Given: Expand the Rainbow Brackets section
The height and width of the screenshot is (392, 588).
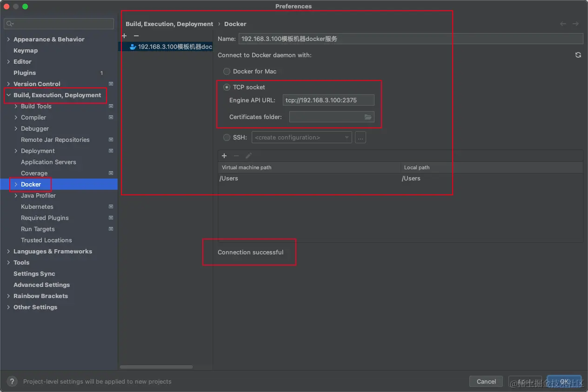Looking at the screenshot, I should [8, 296].
